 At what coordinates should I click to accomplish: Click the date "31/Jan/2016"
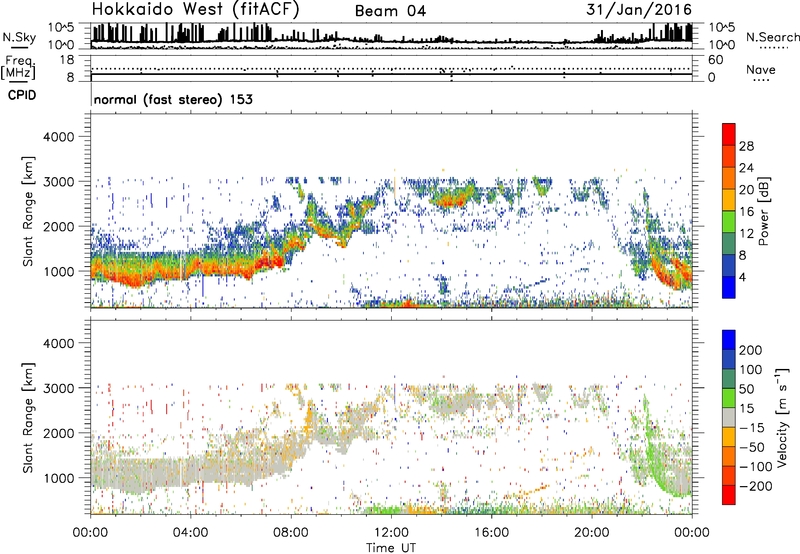click(639, 9)
